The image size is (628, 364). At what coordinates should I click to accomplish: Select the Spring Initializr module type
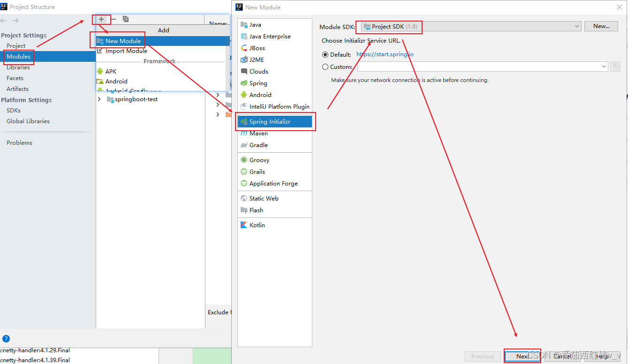coord(275,122)
